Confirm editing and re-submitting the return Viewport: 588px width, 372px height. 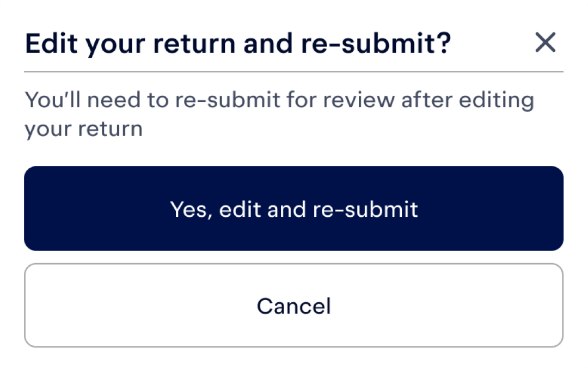tap(293, 209)
